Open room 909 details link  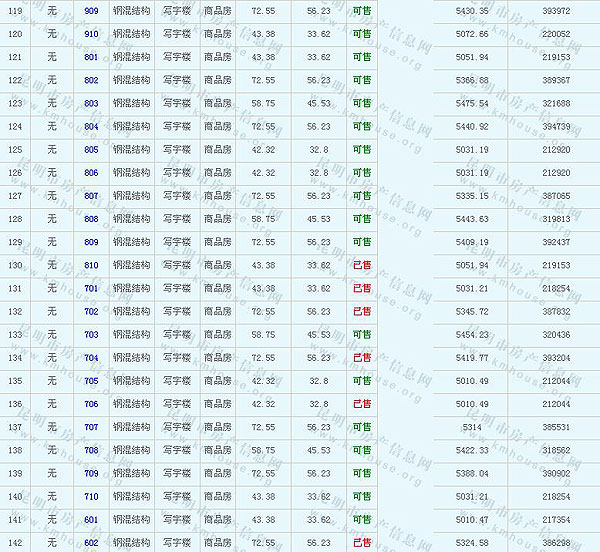click(91, 10)
